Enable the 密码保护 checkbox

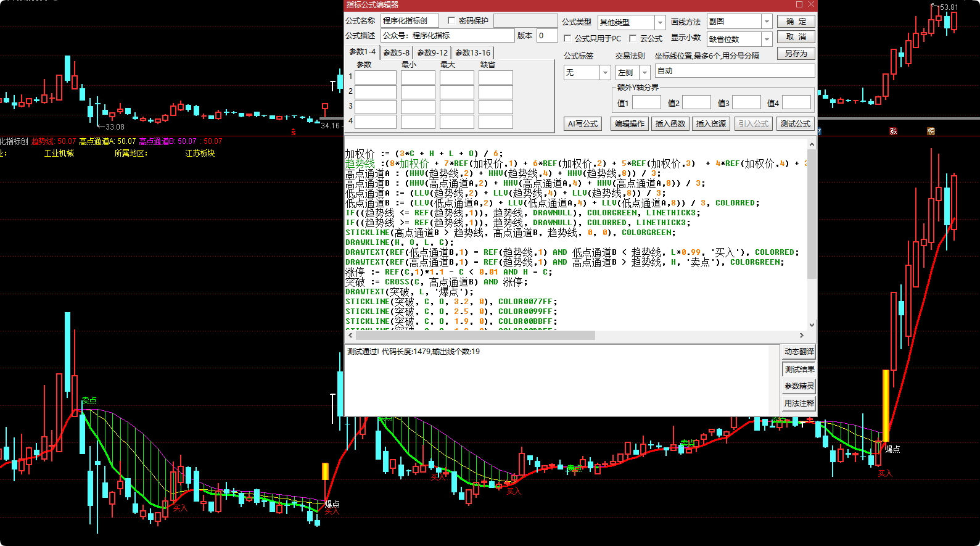[451, 20]
